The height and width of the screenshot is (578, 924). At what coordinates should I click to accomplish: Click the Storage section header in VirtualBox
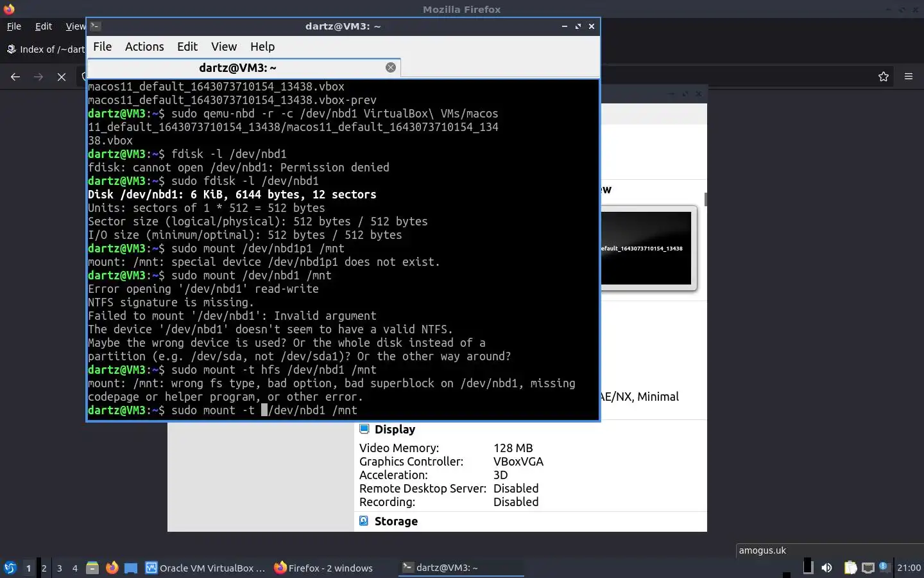point(396,521)
